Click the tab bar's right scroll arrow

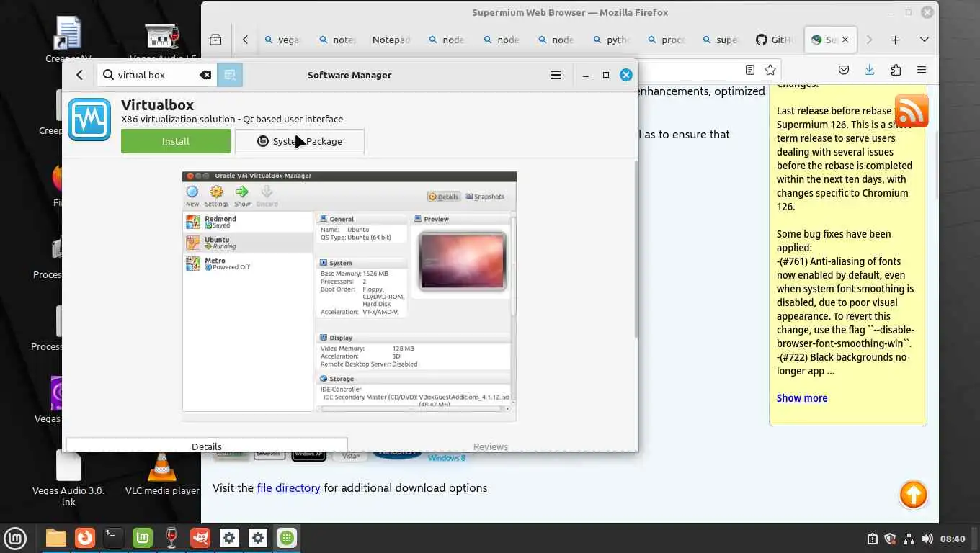pyautogui.click(x=869, y=40)
